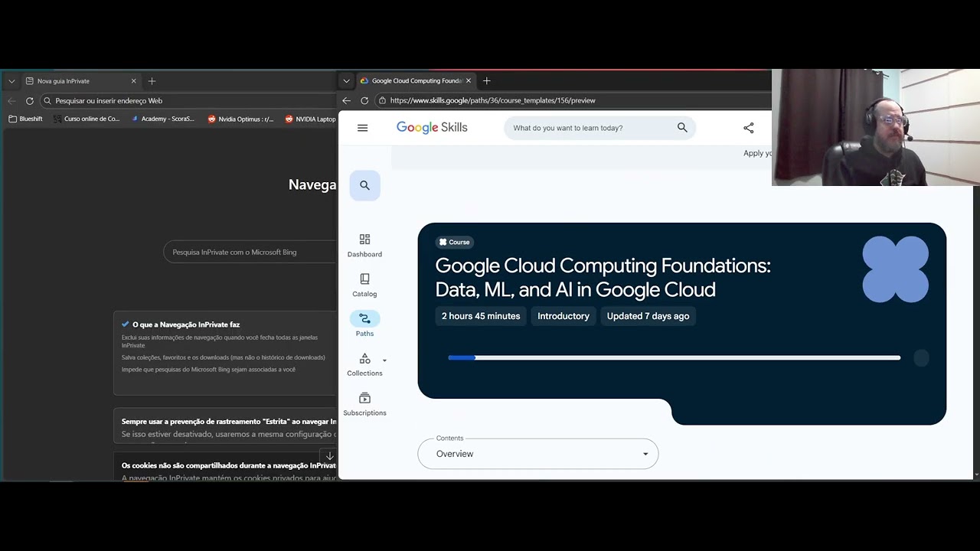Close the 'Nova guia InPrivate' tab
Viewport: 980px width, 551px height.
tap(133, 81)
